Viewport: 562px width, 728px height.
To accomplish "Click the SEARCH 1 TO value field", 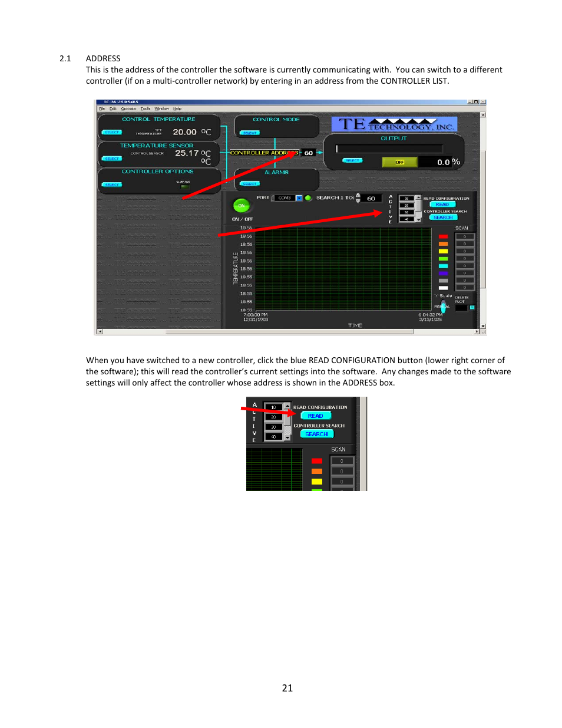I will pyautogui.click(x=372, y=199).
